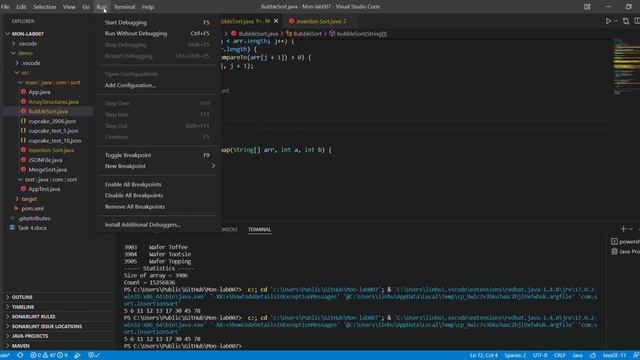
Task: Open pom.xml in explorer
Action: 32,209
